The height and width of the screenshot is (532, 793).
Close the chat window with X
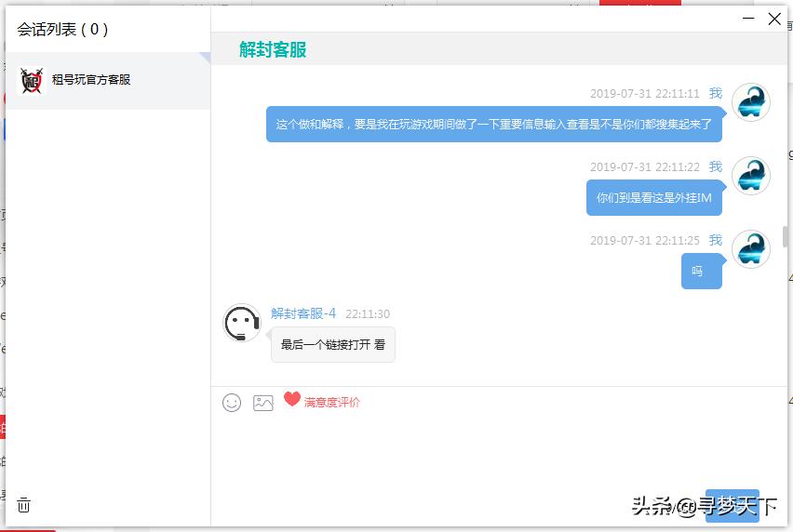774,20
